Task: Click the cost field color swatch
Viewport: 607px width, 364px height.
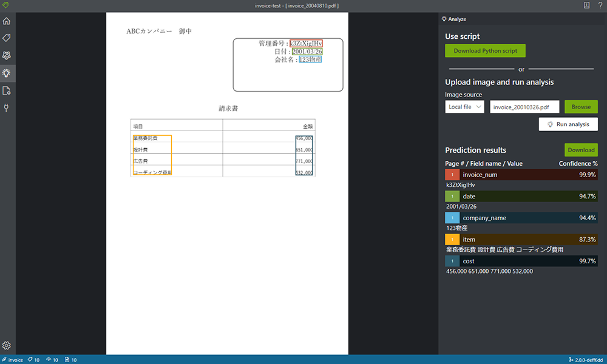Action: [x=452, y=261]
